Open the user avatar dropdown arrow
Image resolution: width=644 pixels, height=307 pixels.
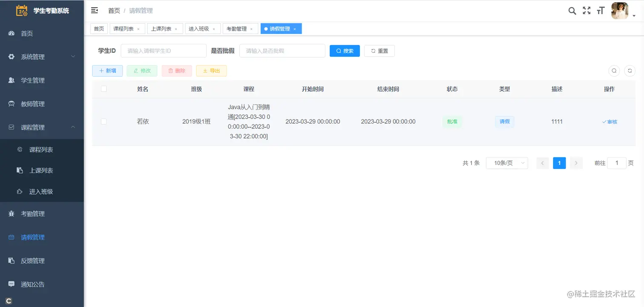[x=633, y=15]
